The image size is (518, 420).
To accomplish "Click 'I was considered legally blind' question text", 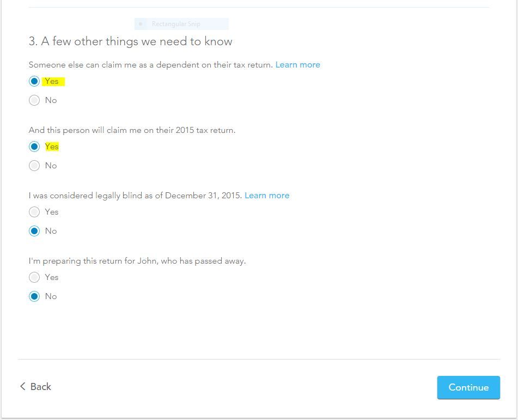I will point(136,196).
